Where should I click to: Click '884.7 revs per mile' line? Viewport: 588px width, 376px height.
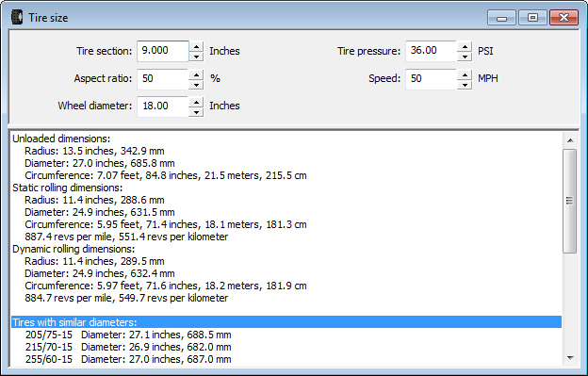pos(126,298)
